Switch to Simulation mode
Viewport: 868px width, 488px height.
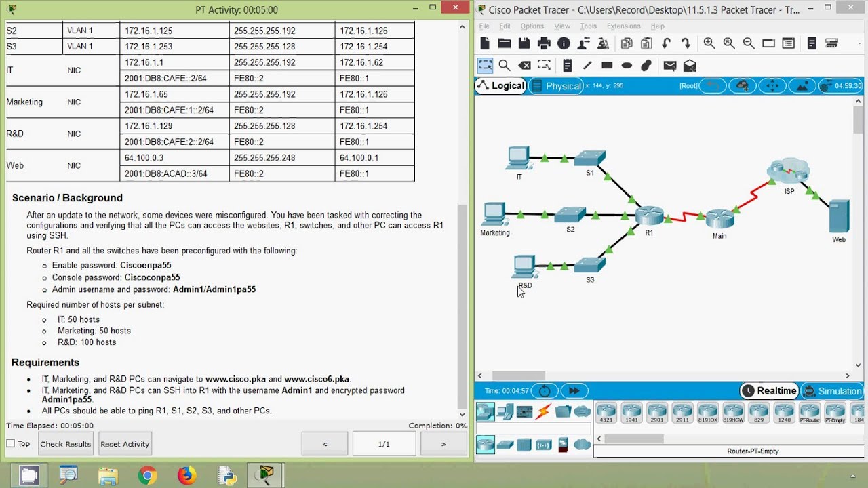click(832, 390)
